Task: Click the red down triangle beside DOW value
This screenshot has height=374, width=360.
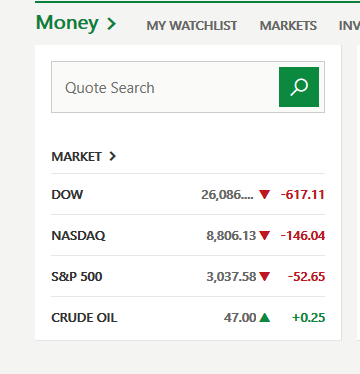Action: (264, 194)
